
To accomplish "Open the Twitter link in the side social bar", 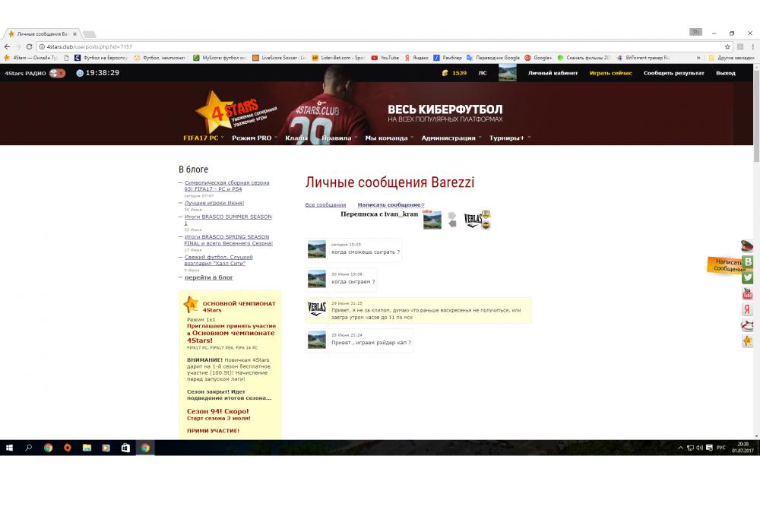I will 748,277.
